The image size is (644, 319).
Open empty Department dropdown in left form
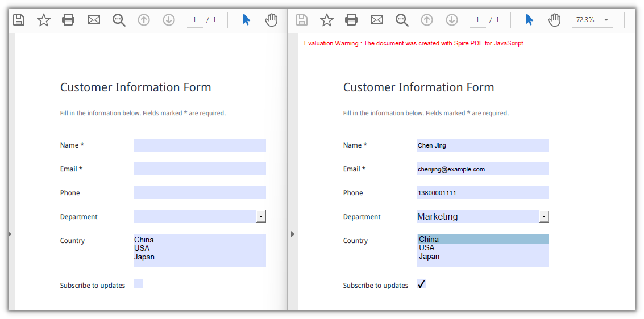tap(261, 216)
